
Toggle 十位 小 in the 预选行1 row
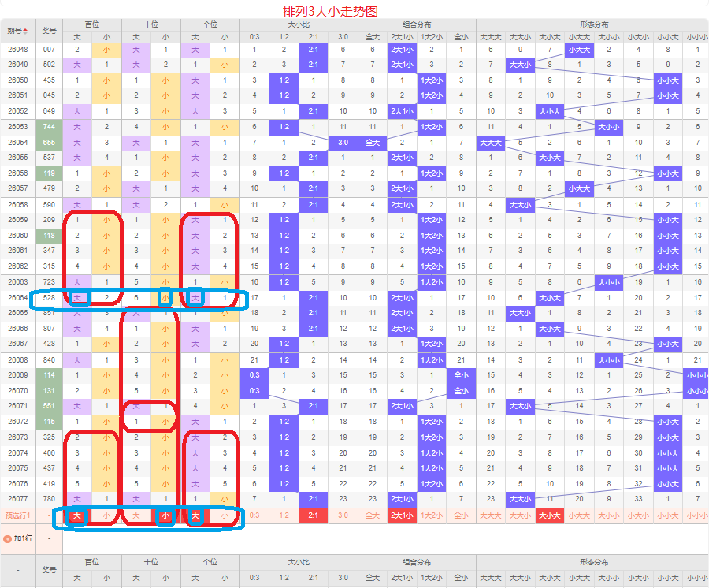(x=165, y=516)
